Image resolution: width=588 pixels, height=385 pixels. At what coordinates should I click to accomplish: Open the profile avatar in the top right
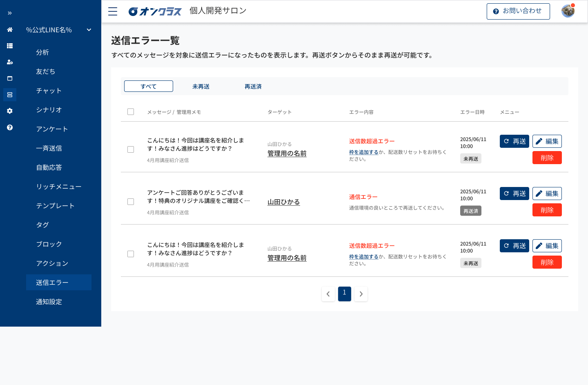tap(568, 11)
